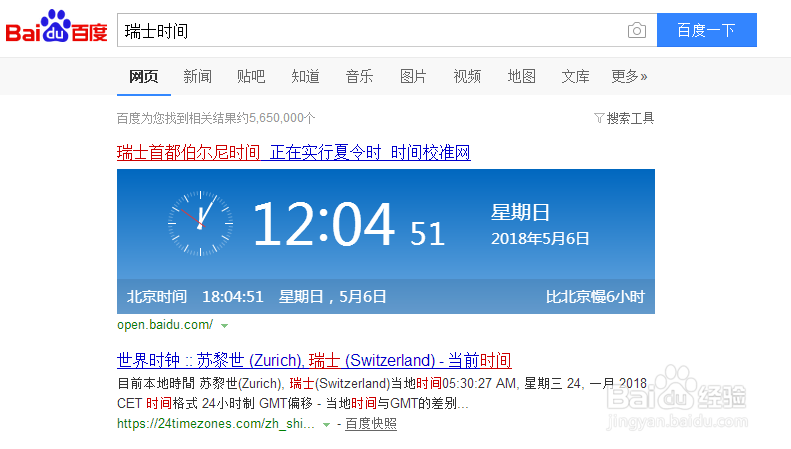Open the 地图 tab
The height and width of the screenshot is (449, 791).
[521, 77]
